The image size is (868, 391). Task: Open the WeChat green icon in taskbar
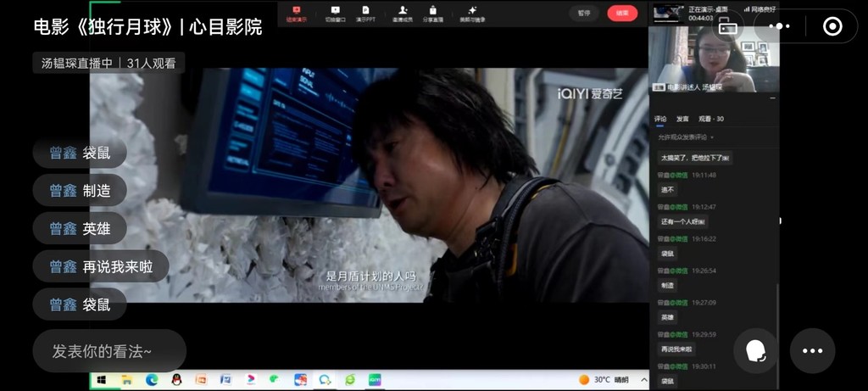275,380
